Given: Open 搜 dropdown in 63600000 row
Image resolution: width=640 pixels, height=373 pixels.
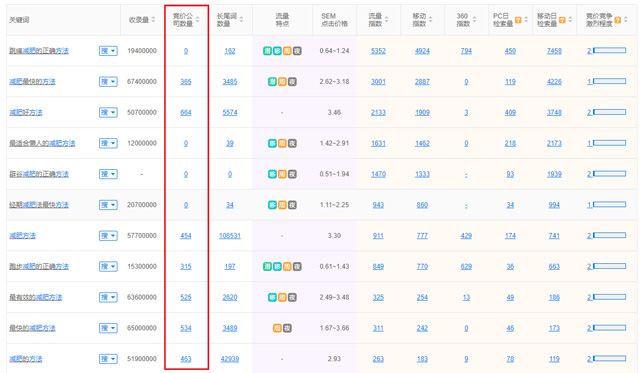Looking at the screenshot, I should [108, 297].
